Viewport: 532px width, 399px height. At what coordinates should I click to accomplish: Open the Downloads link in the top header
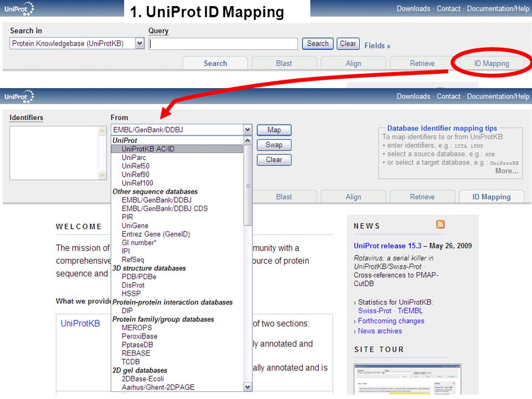click(x=413, y=8)
